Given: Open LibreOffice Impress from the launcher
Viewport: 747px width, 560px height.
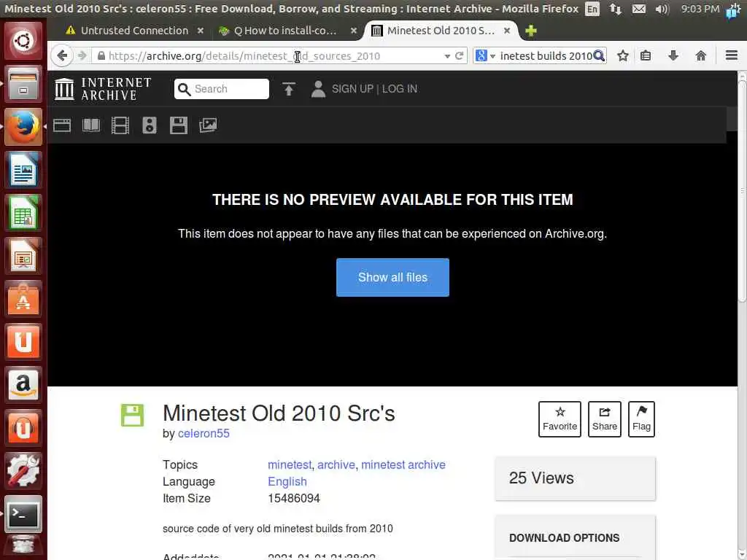Looking at the screenshot, I should click(23, 255).
